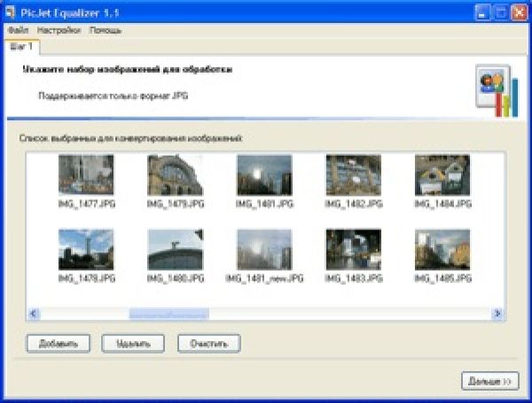Select the Шаг 1 tab

(21, 46)
